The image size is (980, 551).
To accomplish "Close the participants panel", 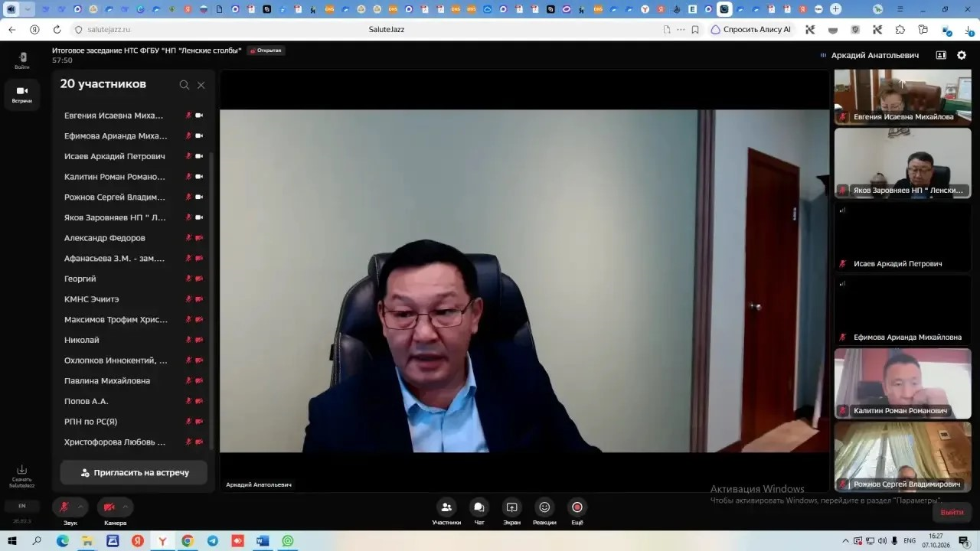I will pyautogui.click(x=201, y=85).
